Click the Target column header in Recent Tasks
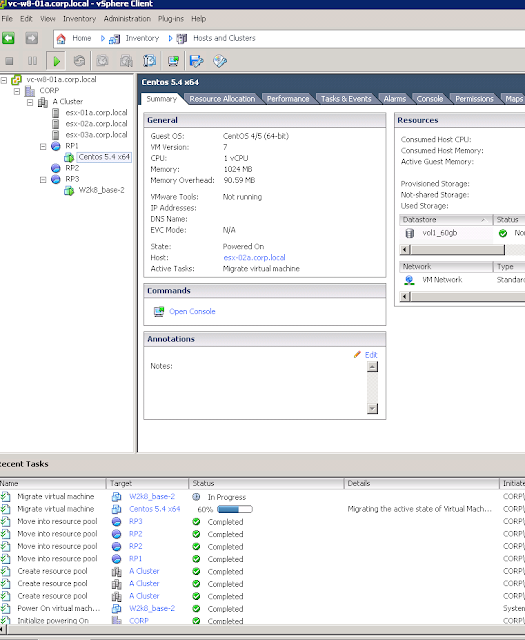Screen dimensions: 525x640 tap(147, 483)
